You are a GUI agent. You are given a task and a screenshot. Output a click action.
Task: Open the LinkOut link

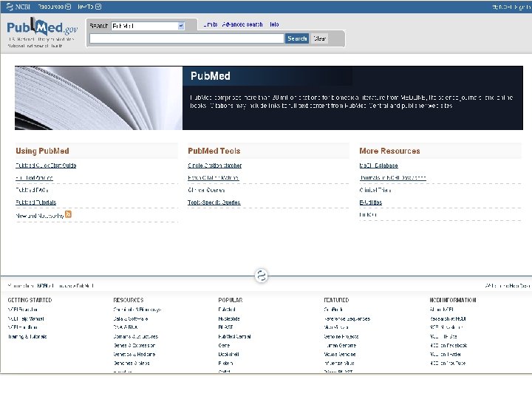368,214
